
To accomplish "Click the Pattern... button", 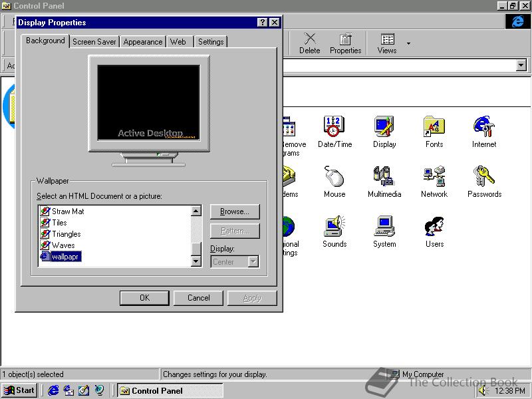I will pyautogui.click(x=235, y=231).
